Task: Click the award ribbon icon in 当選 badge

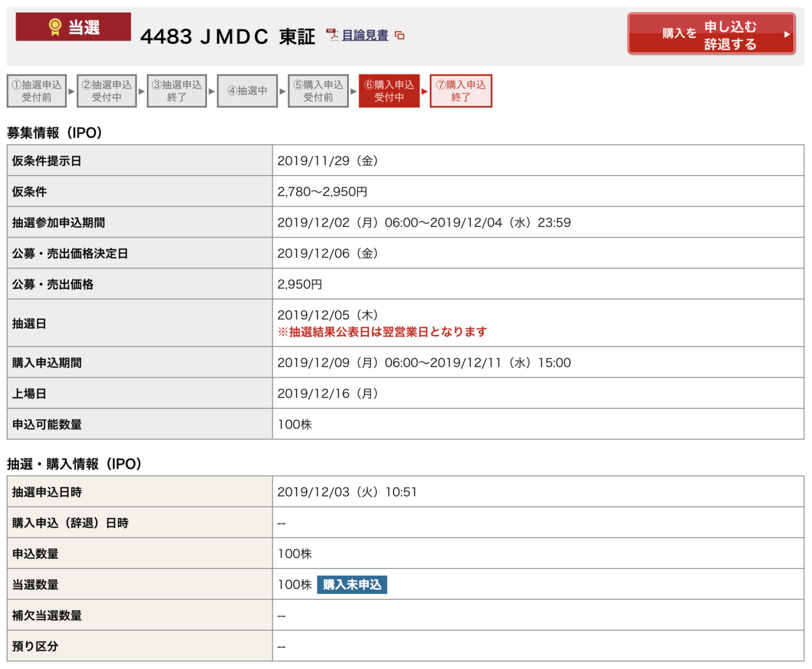Action: 54,27
